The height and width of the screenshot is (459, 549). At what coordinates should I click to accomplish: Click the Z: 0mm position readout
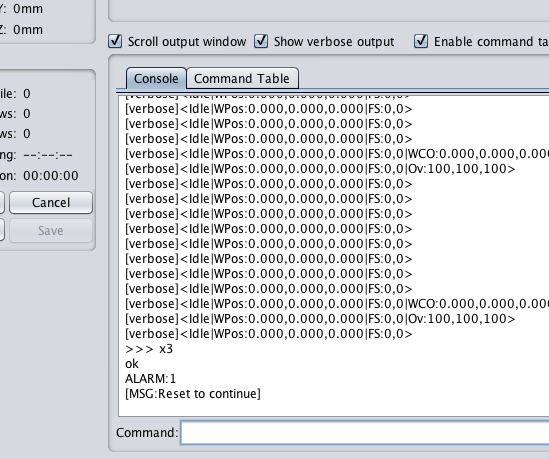(x=21, y=30)
